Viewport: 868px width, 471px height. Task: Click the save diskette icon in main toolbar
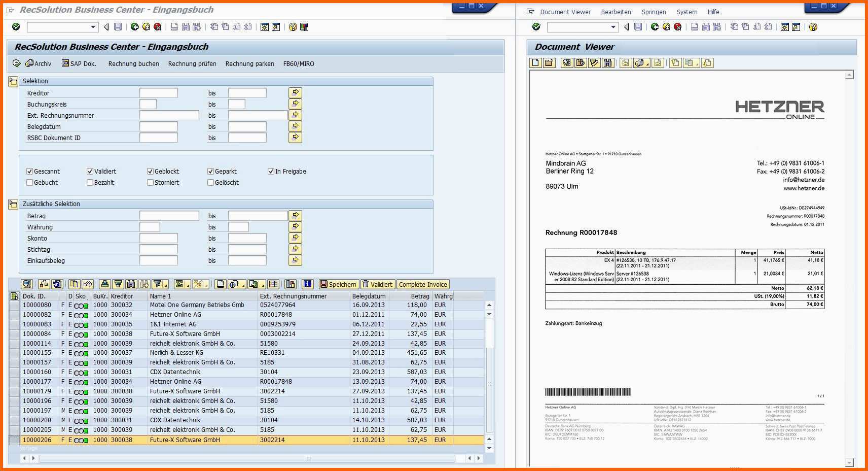coord(118,27)
